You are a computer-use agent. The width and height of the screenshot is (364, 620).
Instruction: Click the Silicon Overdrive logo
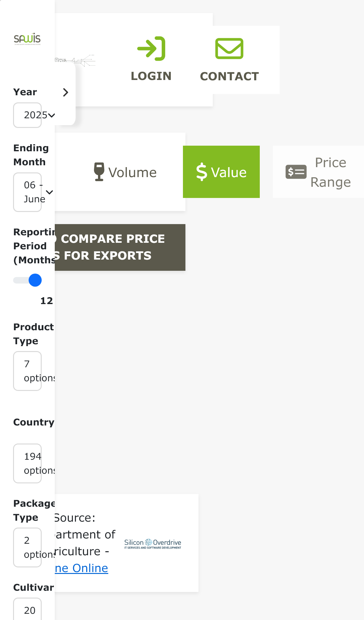coord(153,544)
